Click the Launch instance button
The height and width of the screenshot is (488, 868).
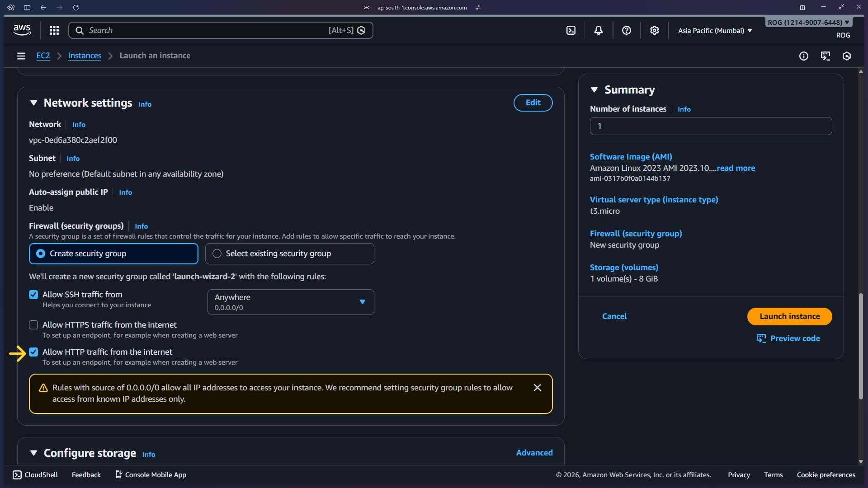[x=789, y=316]
